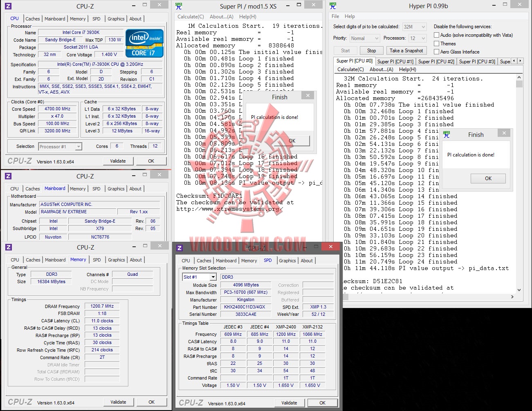Click Stop button in Hyper PI

[371, 51]
